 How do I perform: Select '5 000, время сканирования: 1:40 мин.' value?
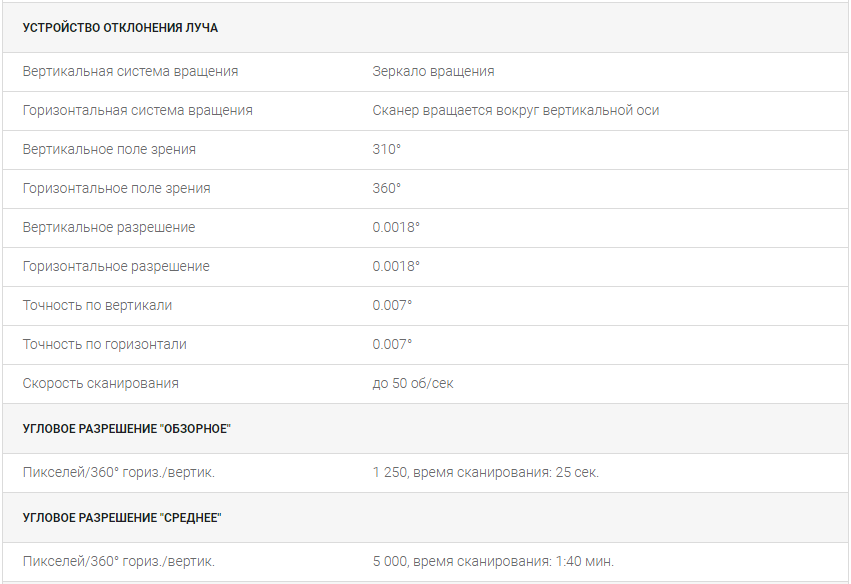tap(493, 562)
